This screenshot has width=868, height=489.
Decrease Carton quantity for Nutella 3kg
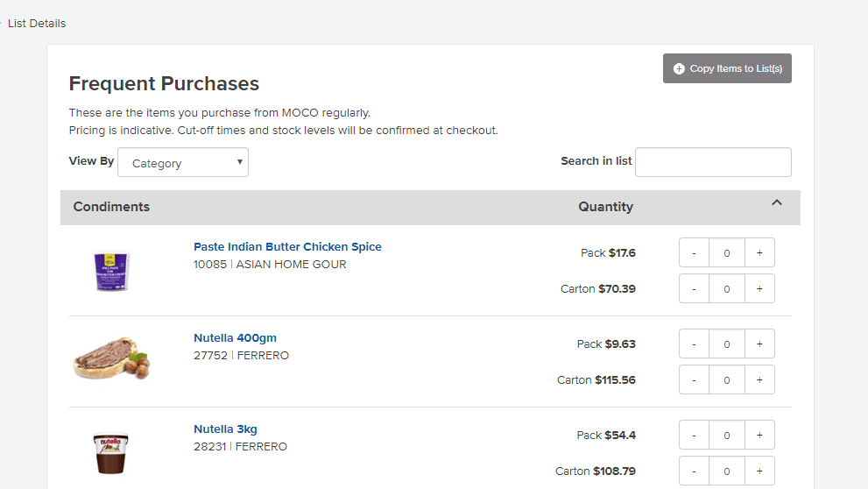coord(695,471)
